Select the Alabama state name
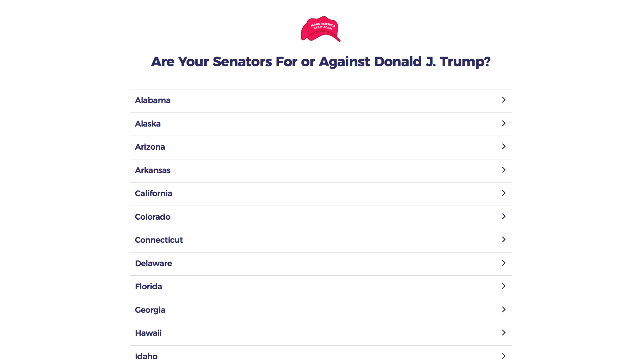The image size is (642, 364). pos(153,100)
